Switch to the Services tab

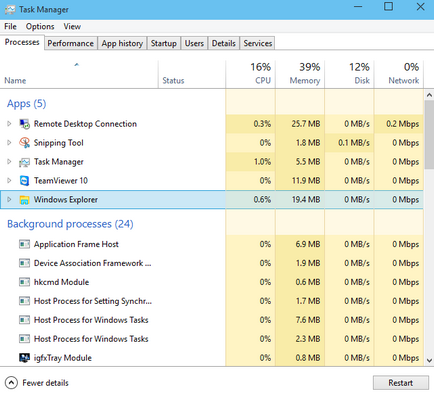pyautogui.click(x=258, y=43)
